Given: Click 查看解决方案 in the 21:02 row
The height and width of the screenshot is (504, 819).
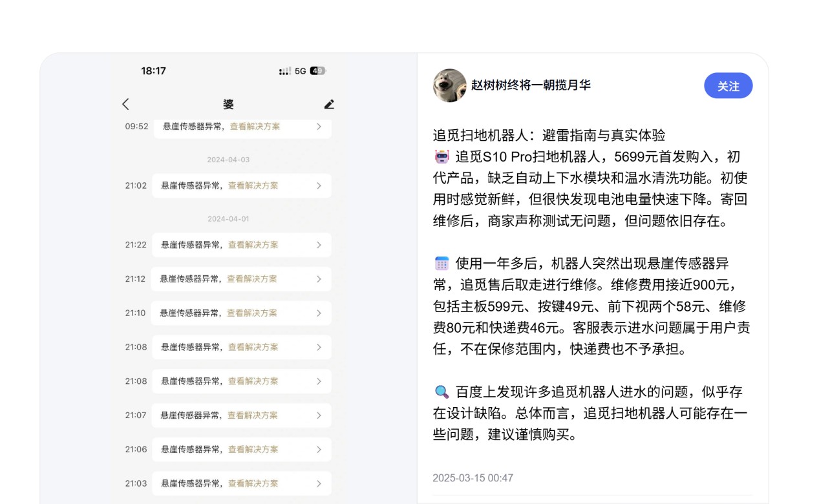Looking at the screenshot, I should [x=253, y=185].
